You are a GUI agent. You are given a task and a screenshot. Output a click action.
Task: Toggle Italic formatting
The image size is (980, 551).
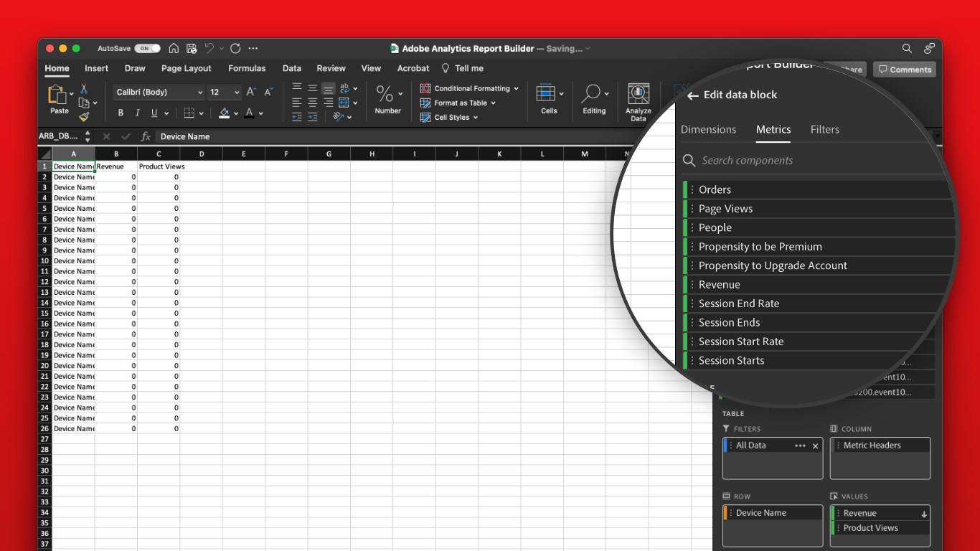[x=137, y=113]
